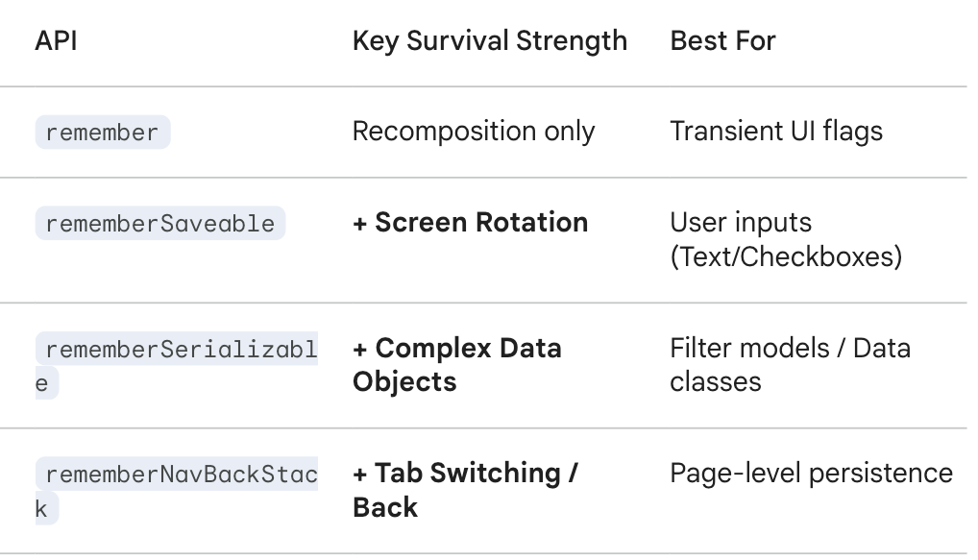Click the Page-level persistence cell

pos(812,474)
